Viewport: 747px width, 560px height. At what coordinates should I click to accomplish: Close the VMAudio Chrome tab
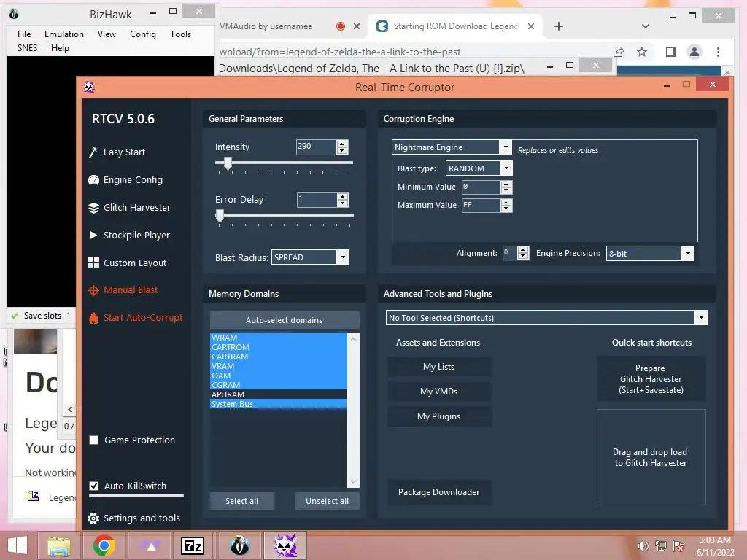[x=356, y=26]
